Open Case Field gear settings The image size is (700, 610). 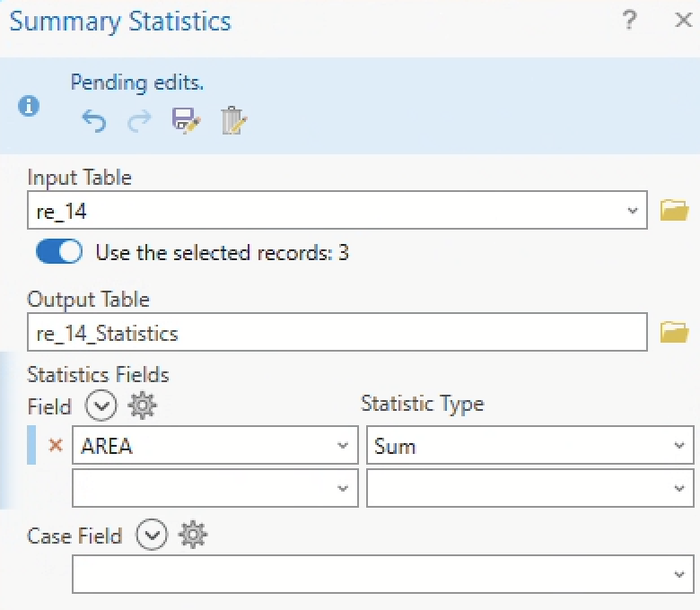[x=193, y=536]
